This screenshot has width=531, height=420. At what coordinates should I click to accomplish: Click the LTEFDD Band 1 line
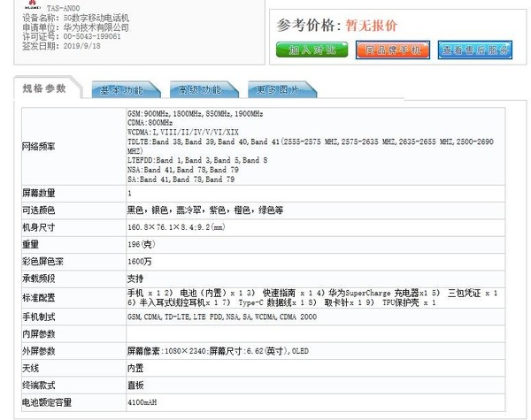[197, 160]
